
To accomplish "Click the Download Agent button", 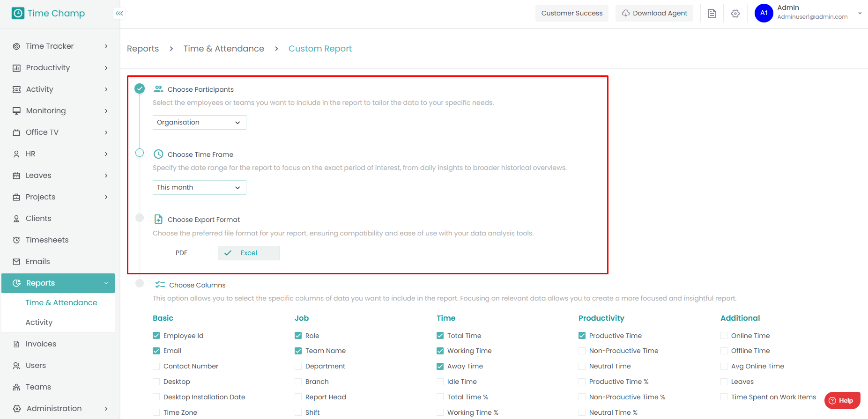I will (654, 13).
